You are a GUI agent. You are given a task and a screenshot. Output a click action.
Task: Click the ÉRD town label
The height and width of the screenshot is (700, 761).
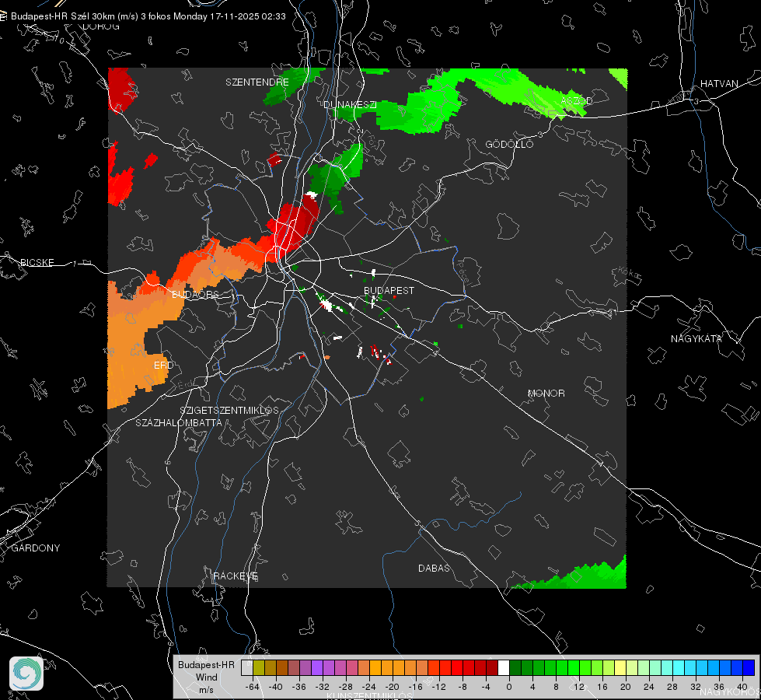click(x=163, y=366)
